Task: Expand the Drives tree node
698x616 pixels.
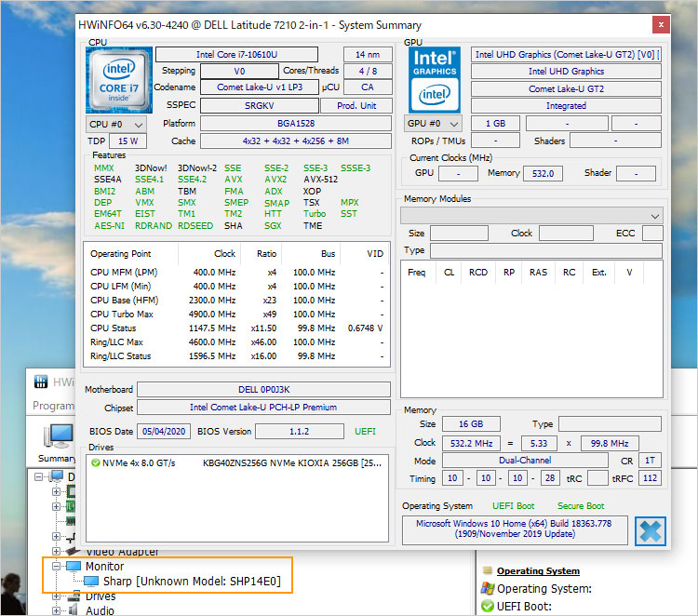Action: pos(56,596)
